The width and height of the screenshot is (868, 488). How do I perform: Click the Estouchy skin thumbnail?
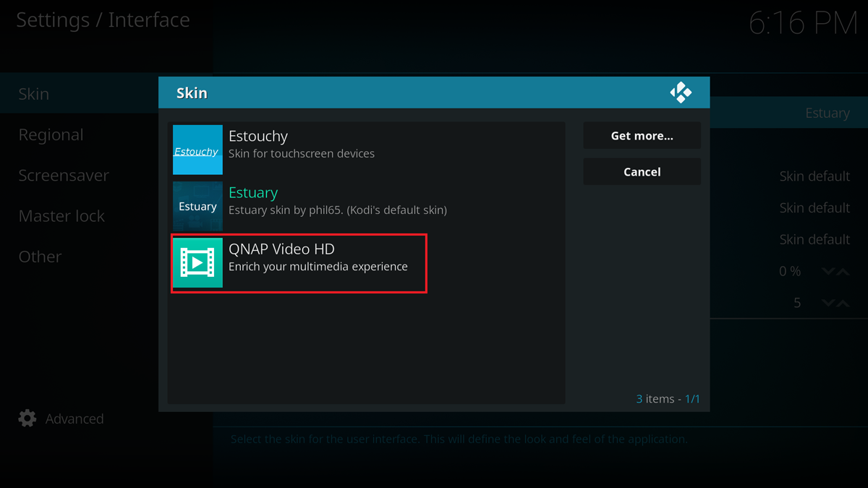pos(197,150)
